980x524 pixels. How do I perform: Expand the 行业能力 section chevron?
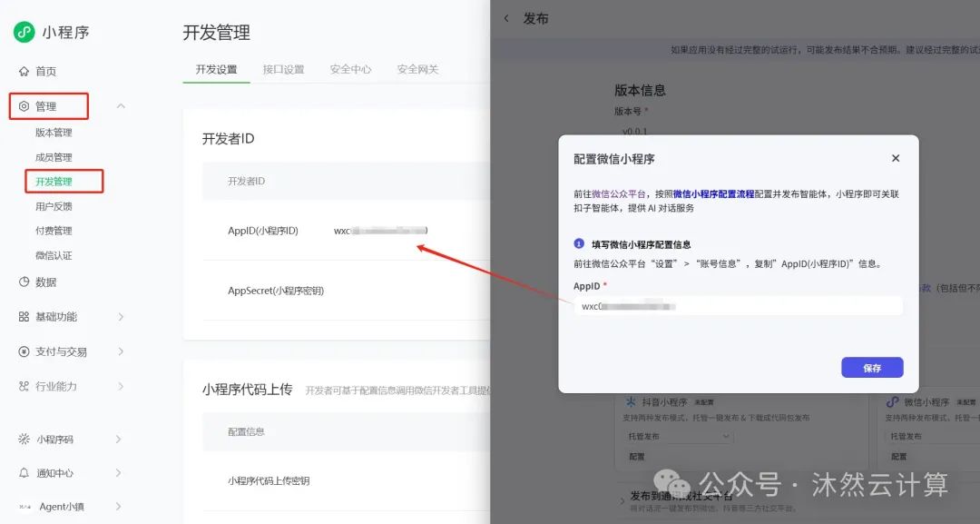[x=121, y=387]
